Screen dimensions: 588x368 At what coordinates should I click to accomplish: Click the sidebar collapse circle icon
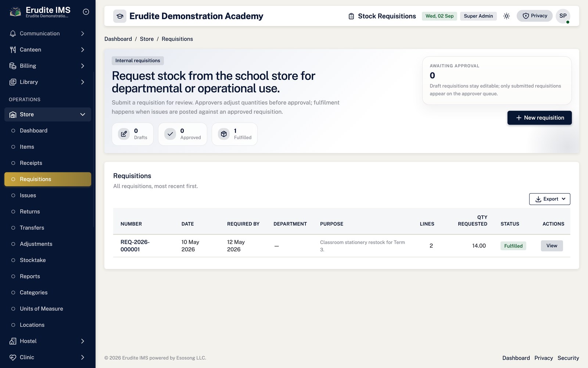pos(86,12)
